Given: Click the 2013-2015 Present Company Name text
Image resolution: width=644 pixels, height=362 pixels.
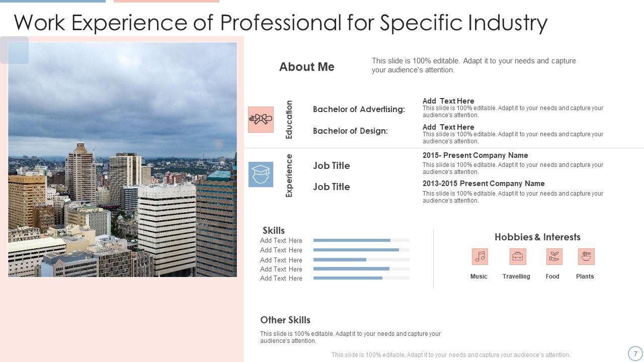Looking at the screenshot, I should [483, 184].
